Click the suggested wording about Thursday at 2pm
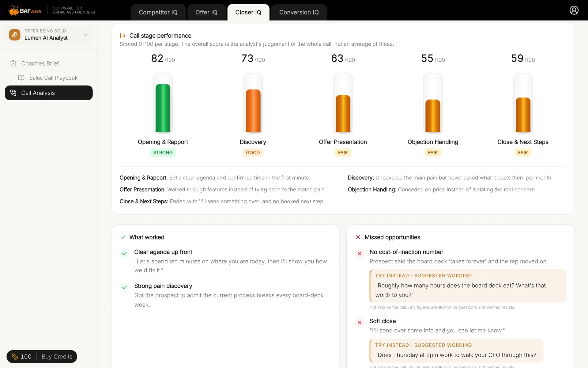Viewport: 588px width, 368px height. point(456,351)
